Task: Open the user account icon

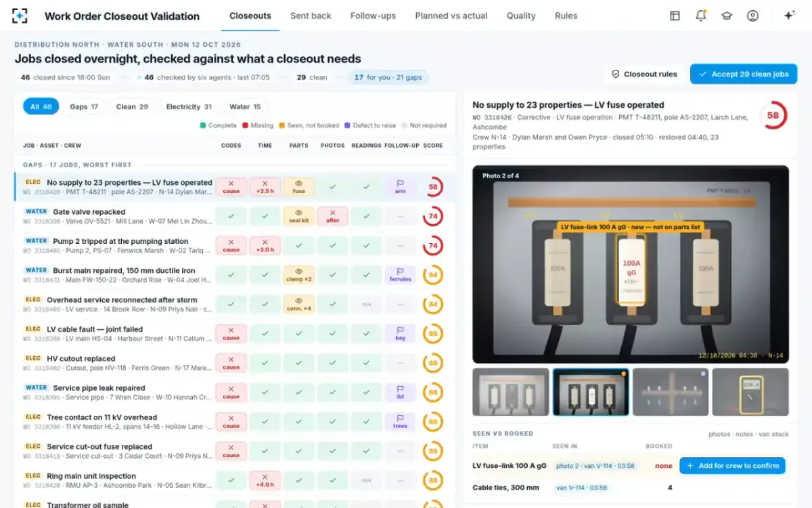Action: click(752, 16)
